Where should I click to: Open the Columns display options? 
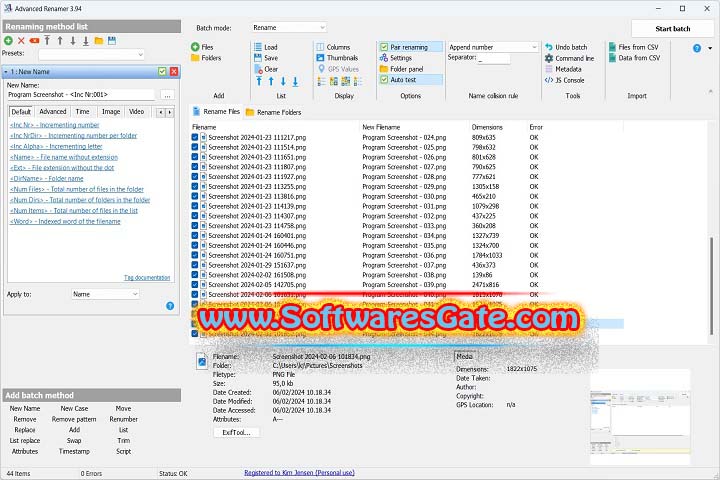tap(333, 47)
